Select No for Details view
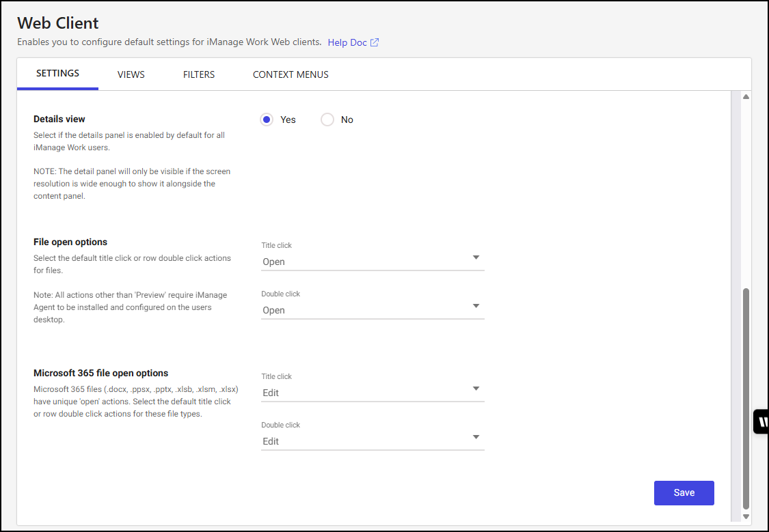Viewport: 769px width, 532px height. pos(327,120)
